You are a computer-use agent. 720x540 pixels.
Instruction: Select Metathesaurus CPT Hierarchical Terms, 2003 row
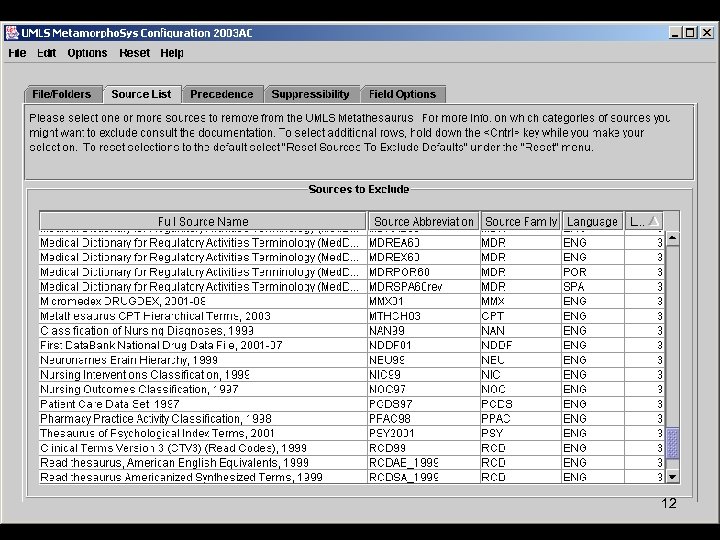pos(352,316)
